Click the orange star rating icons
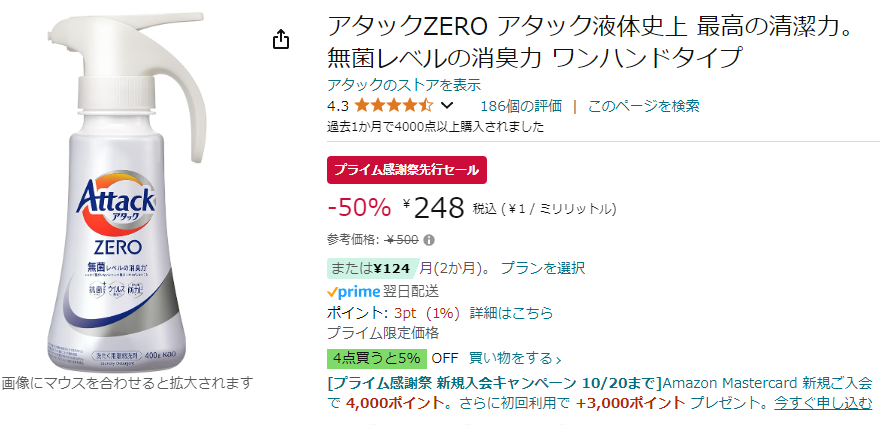Viewport: 881px width, 425px height. tap(393, 105)
